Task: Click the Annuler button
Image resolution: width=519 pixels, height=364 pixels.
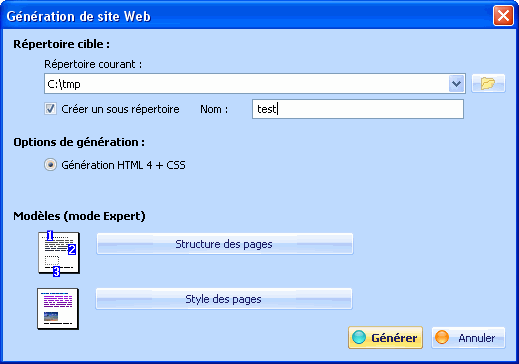Action: [x=468, y=338]
